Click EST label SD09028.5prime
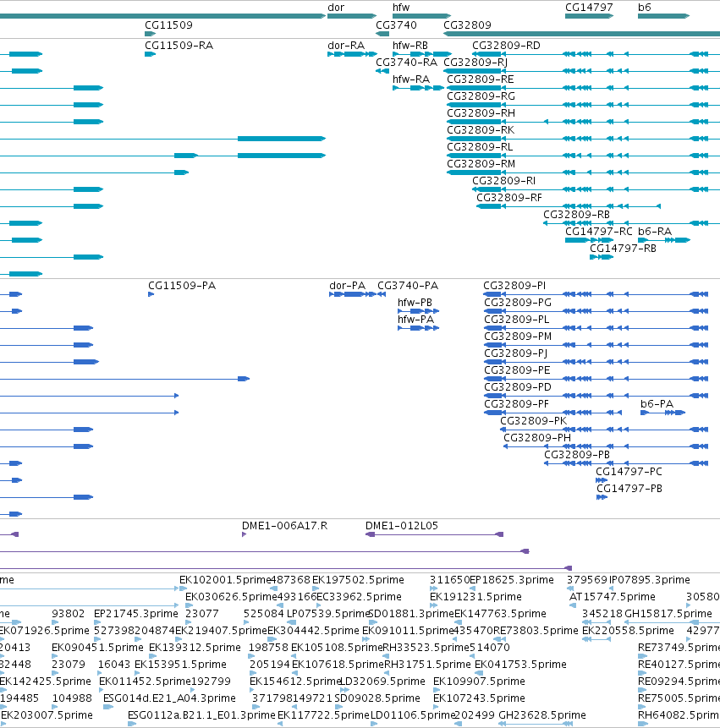The width and height of the screenshot is (720, 728). (377, 698)
